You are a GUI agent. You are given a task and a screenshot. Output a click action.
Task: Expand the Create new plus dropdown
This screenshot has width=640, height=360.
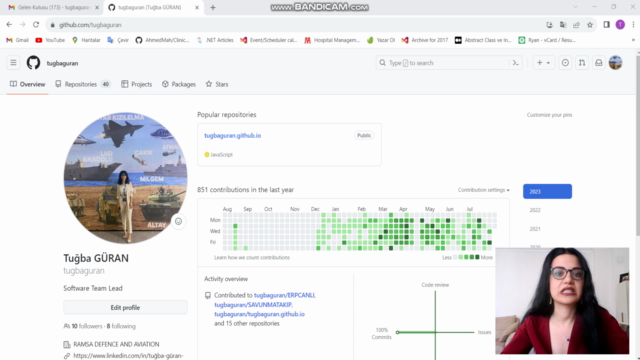click(x=544, y=63)
